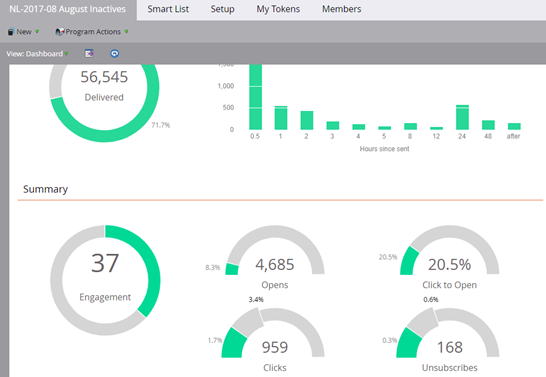Switch to the Smart List tab
Viewport: 546px width, 377px height.
(x=168, y=9)
